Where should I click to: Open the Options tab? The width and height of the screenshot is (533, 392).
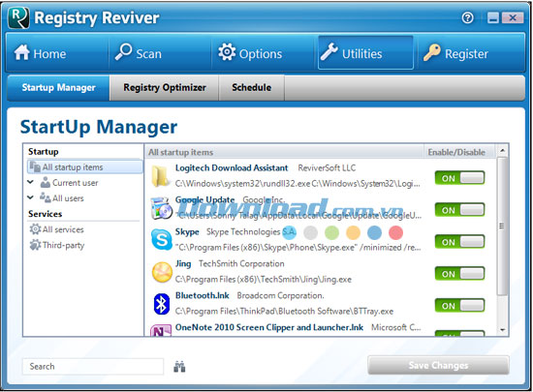coord(263,53)
